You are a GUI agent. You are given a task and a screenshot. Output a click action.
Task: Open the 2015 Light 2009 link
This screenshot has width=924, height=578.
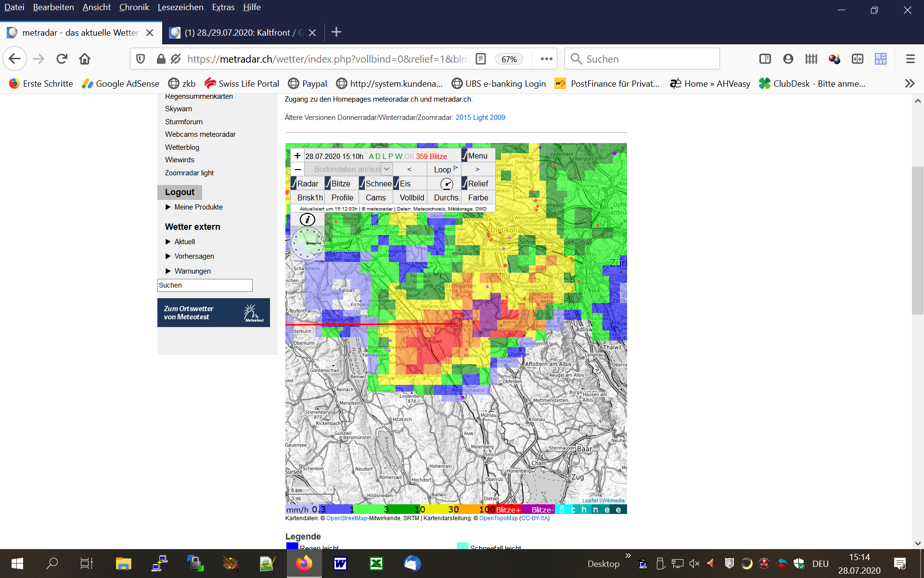pos(480,118)
